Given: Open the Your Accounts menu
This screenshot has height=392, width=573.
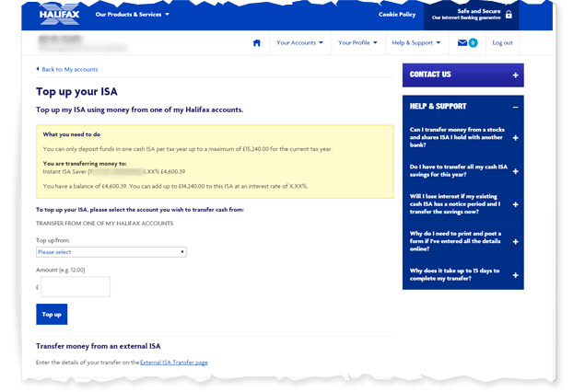Looking at the screenshot, I should click(300, 42).
